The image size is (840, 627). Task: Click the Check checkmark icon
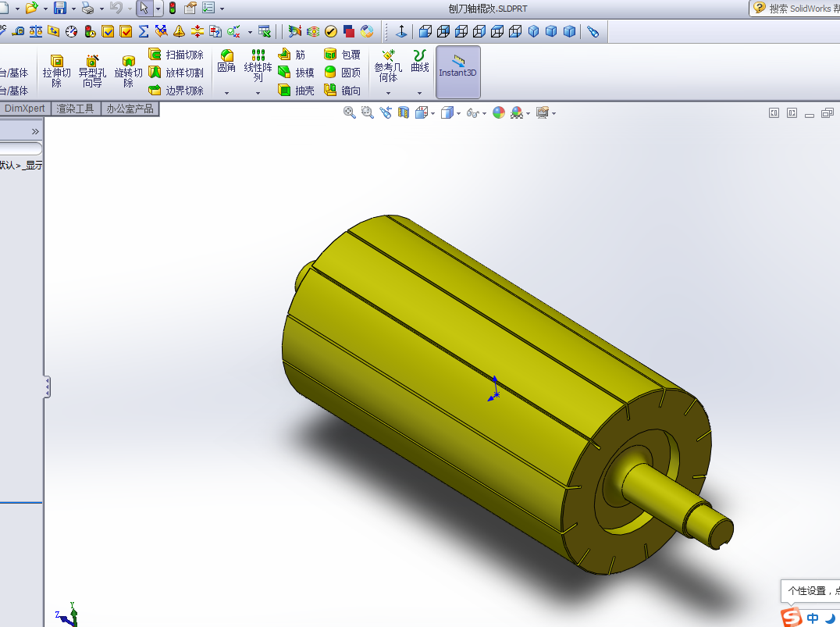point(331,31)
